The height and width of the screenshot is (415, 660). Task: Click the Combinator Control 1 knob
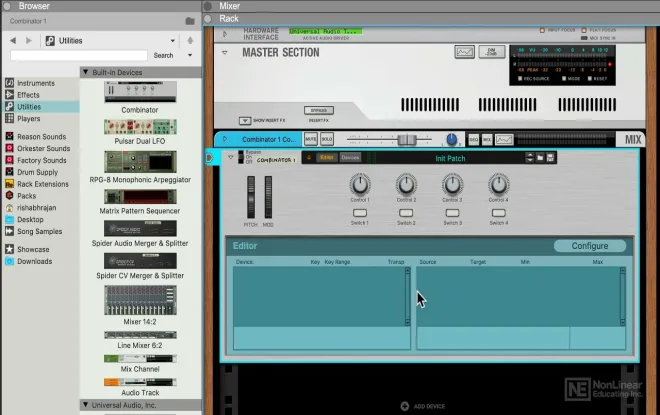click(360, 184)
